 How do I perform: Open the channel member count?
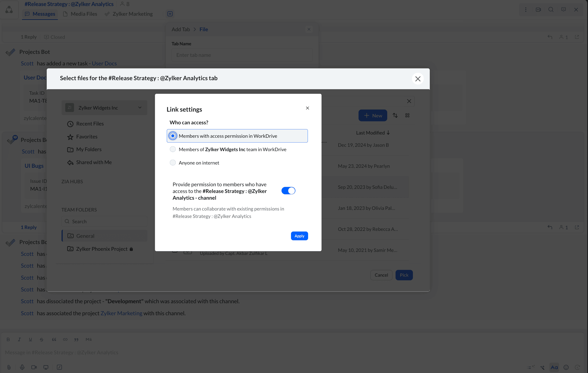(x=125, y=4)
